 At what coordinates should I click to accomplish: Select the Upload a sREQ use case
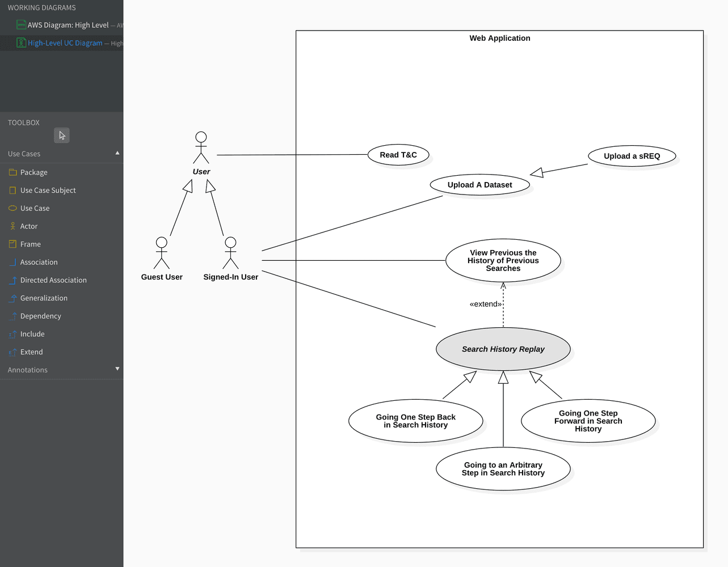pos(632,156)
